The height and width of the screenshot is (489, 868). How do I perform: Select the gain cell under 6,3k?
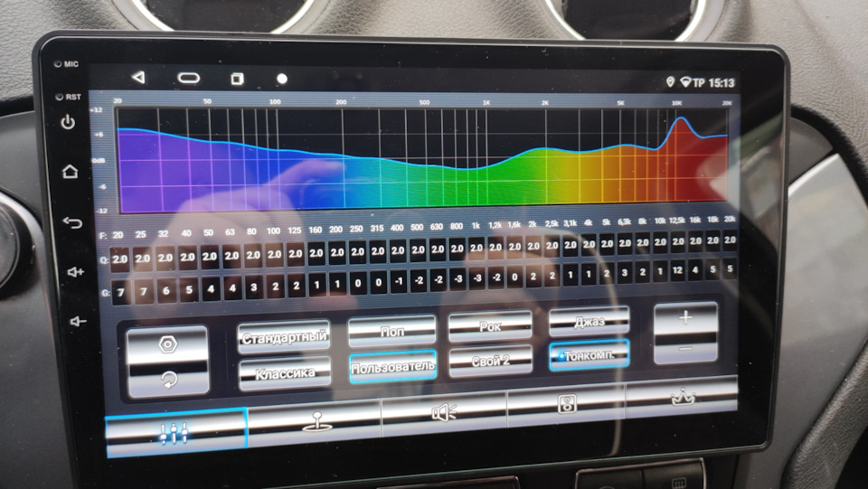(625, 273)
